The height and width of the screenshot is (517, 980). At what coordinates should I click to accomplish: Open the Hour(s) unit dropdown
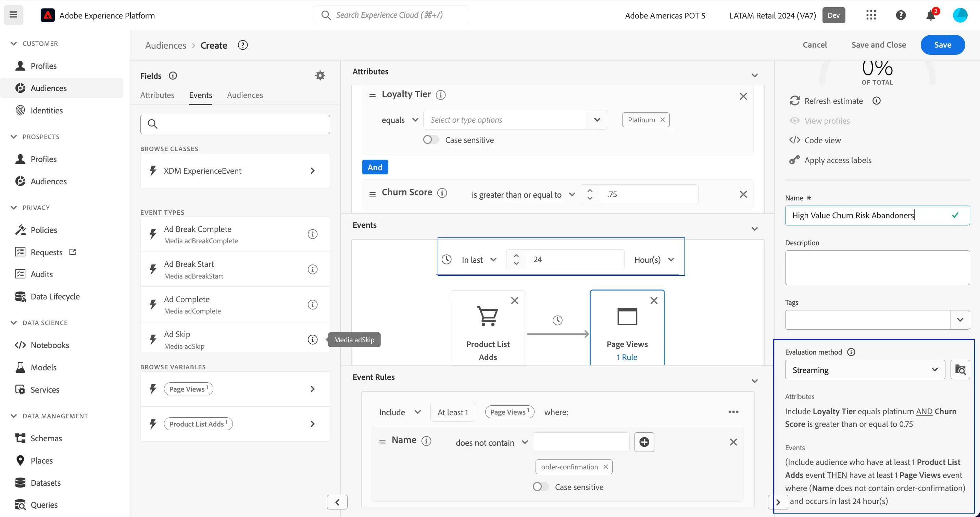(654, 260)
